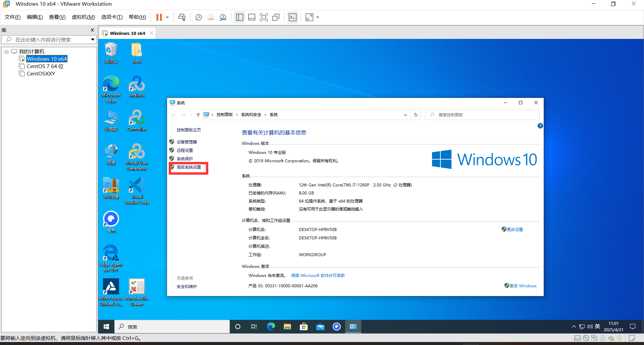
Task: Click the Take Snapshot clock icon
Action: [x=199, y=17]
